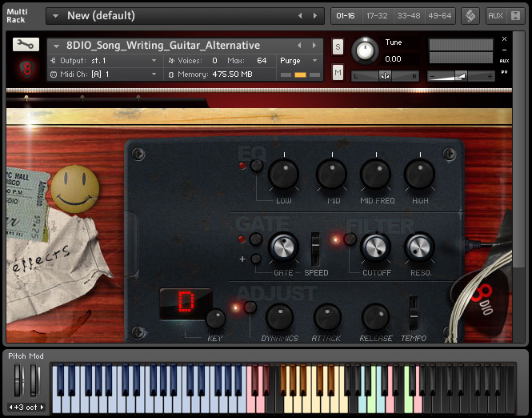Click the MID FREQ knob
The width and height of the screenshot is (532, 418).
click(375, 174)
